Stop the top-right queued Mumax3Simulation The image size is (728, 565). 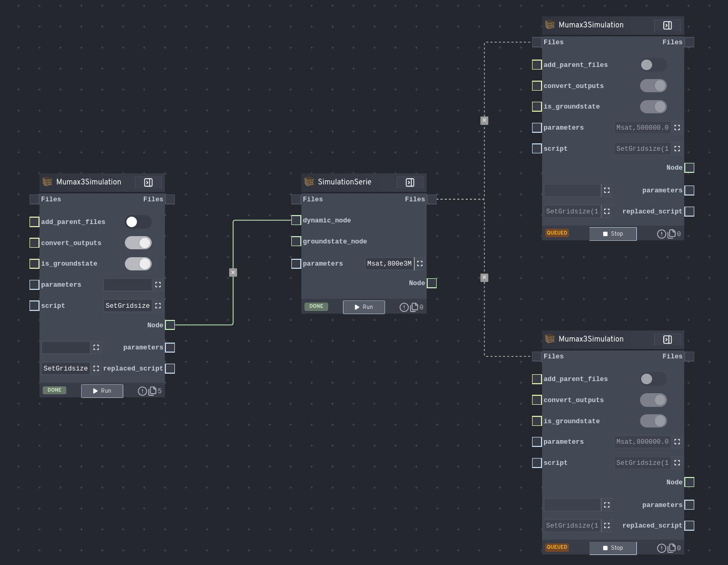click(x=613, y=234)
